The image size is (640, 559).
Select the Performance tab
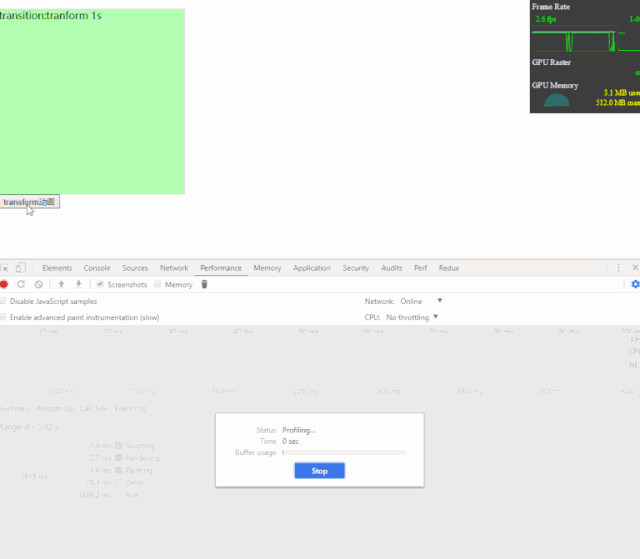(221, 268)
